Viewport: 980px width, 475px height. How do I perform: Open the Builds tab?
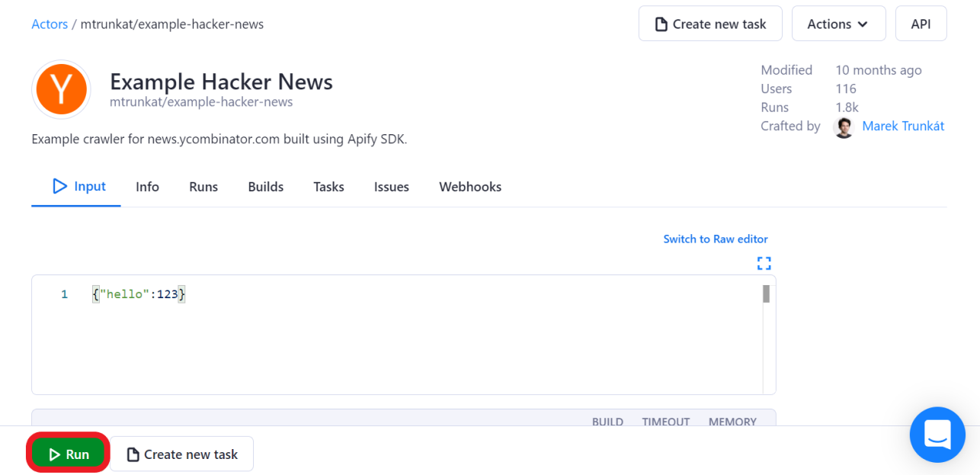coord(266,187)
